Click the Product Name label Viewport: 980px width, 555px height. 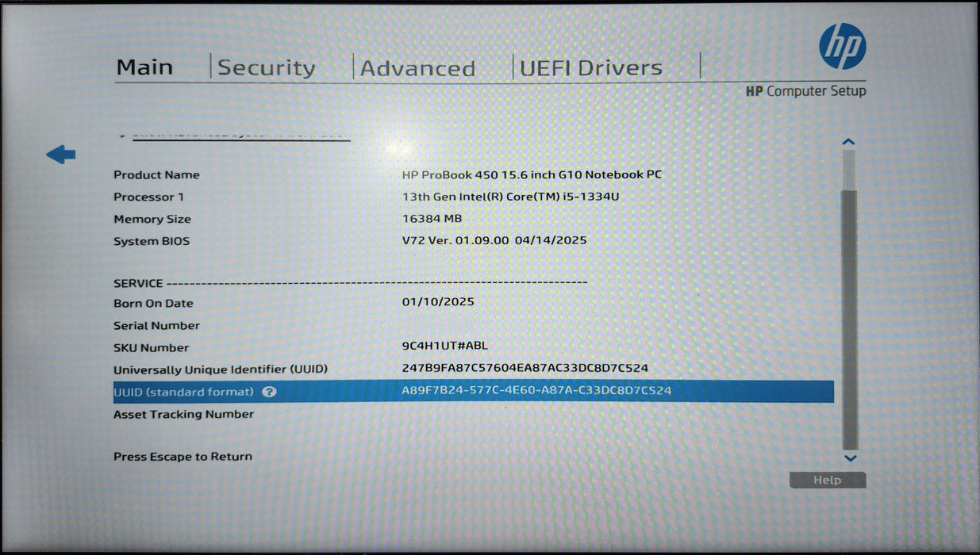pos(156,175)
